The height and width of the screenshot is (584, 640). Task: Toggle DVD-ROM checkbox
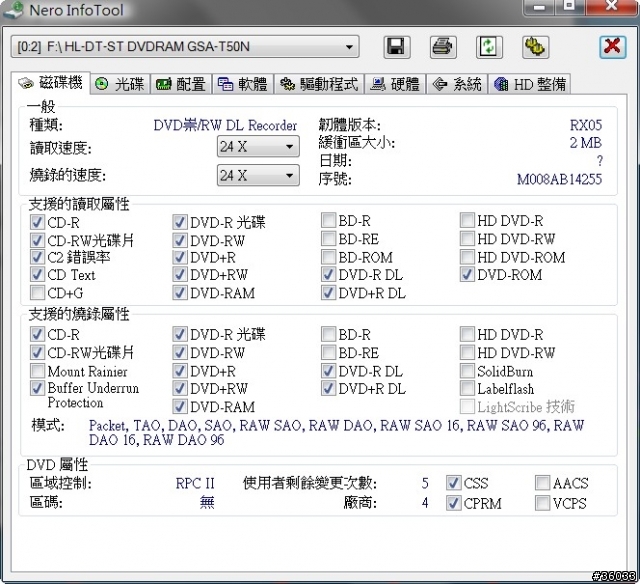coord(467,275)
